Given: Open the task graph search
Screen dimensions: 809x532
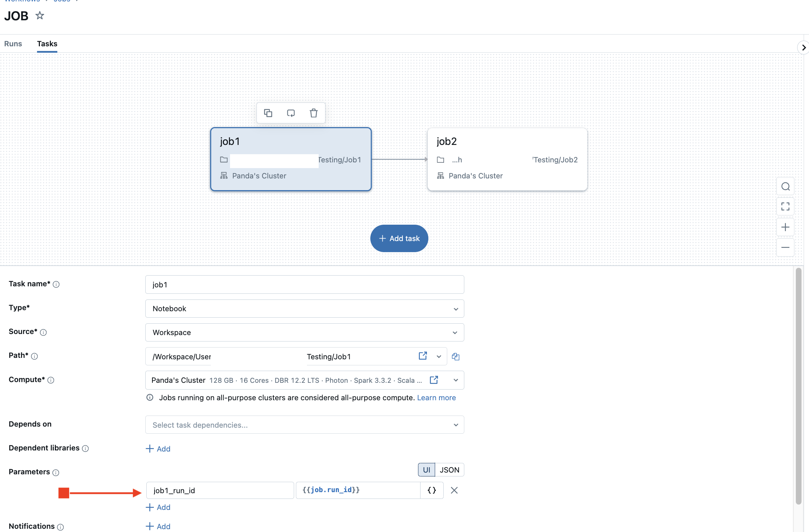Looking at the screenshot, I should (x=785, y=186).
